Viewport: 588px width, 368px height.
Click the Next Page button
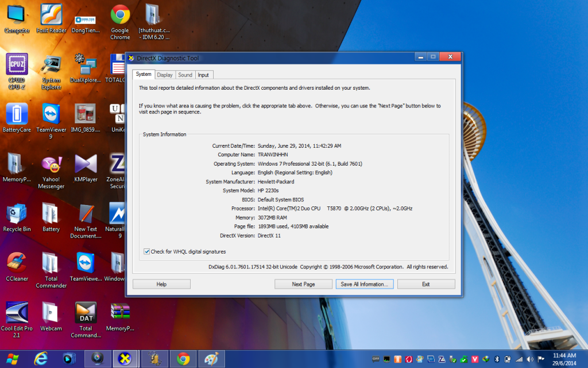pyautogui.click(x=303, y=284)
